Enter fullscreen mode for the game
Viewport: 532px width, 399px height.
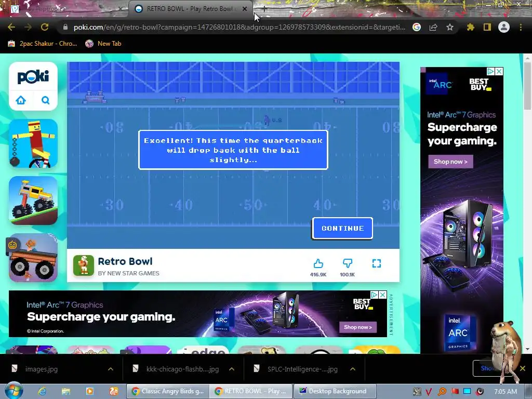(377, 263)
